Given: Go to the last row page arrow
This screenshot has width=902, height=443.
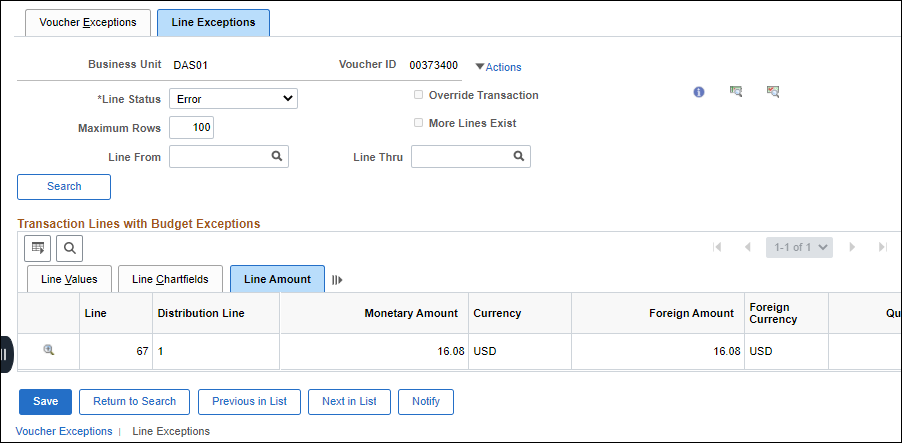Looking at the screenshot, I should click(x=882, y=247).
